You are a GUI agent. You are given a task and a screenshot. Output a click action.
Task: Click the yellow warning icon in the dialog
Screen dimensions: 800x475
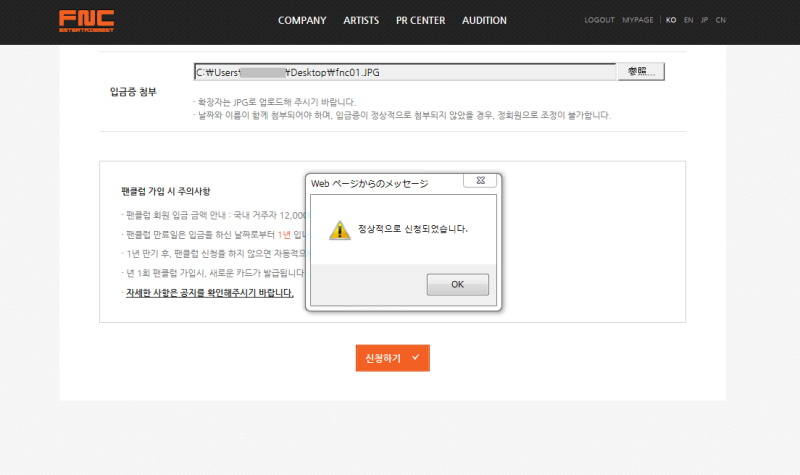(x=340, y=229)
